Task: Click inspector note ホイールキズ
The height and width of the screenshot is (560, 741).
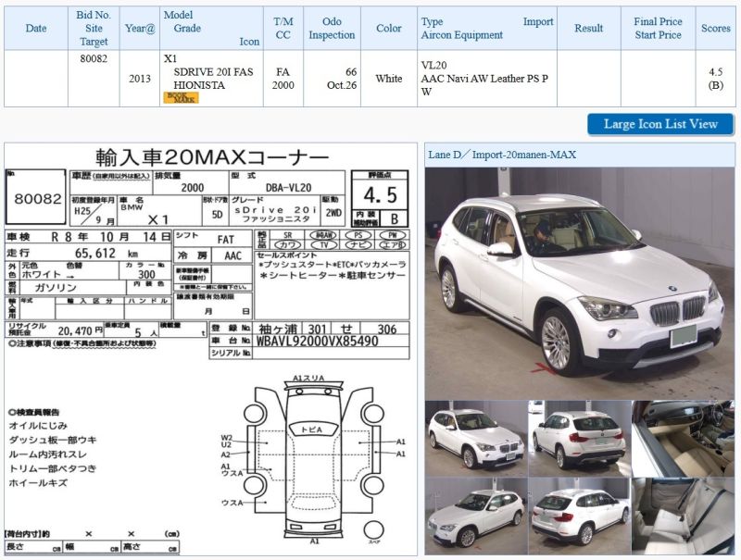Action: pyautogui.click(x=38, y=483)
